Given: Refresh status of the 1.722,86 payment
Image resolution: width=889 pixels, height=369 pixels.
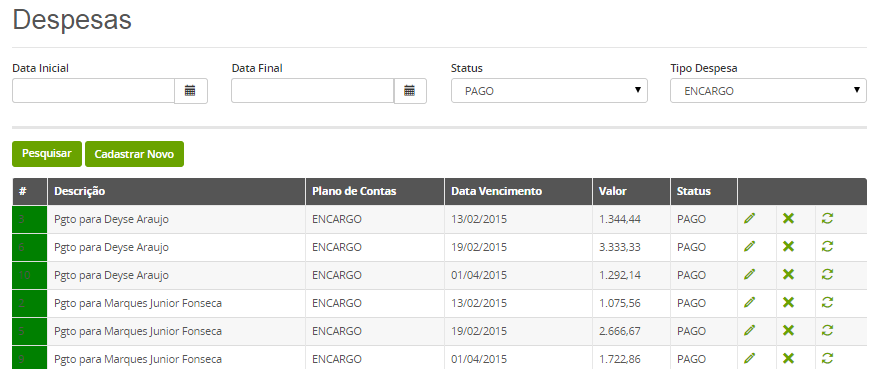Looking at the screenshot, I should 827,358.
